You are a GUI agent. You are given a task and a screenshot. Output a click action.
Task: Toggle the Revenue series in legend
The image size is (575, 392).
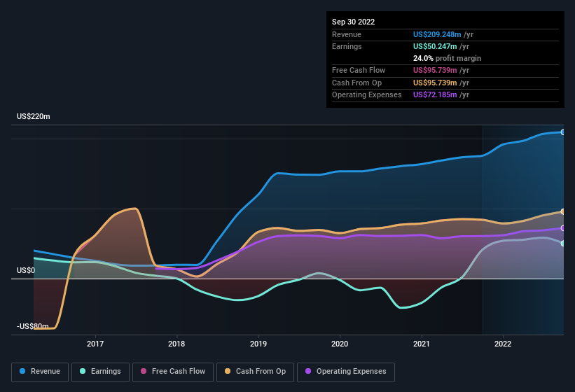(40, 372)
